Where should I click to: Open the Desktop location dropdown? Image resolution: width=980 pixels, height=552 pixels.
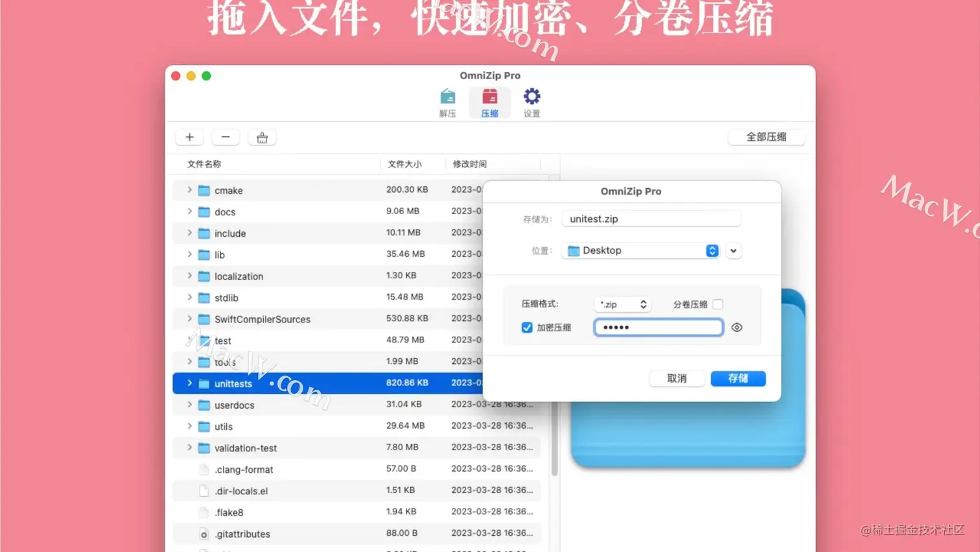640,250
